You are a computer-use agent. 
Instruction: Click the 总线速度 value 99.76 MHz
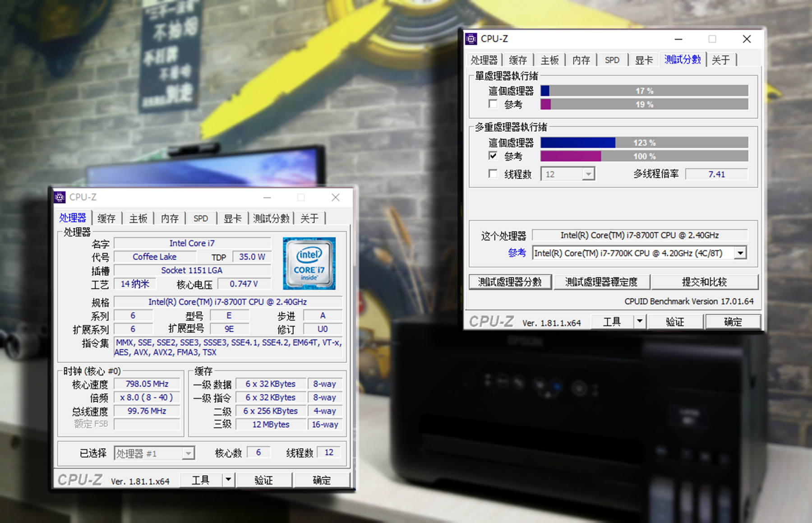pos(147,411)
